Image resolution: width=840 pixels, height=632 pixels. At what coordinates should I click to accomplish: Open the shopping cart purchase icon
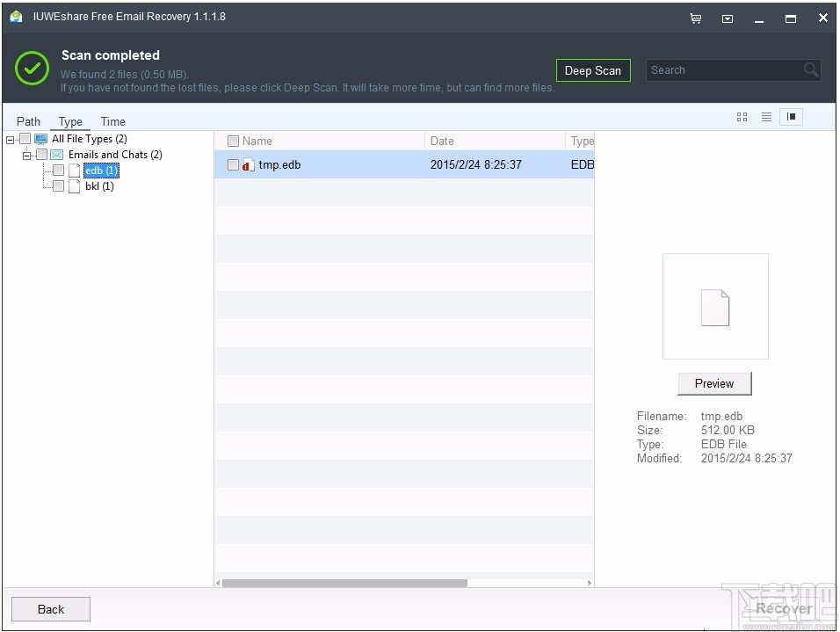point(695,18)
